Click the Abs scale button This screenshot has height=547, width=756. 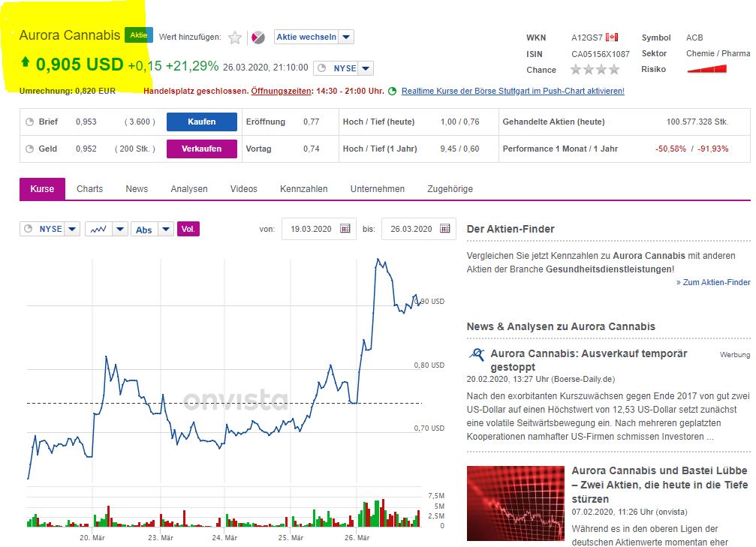point(144,230)
